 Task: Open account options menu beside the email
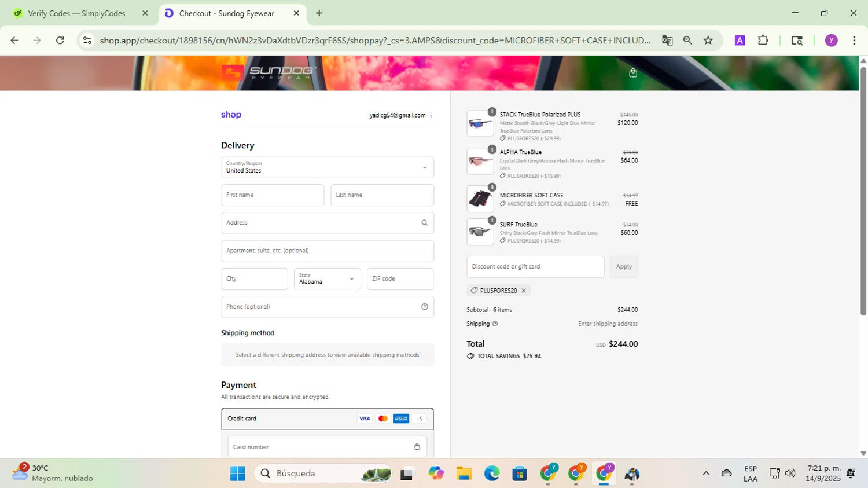[431, 115]
